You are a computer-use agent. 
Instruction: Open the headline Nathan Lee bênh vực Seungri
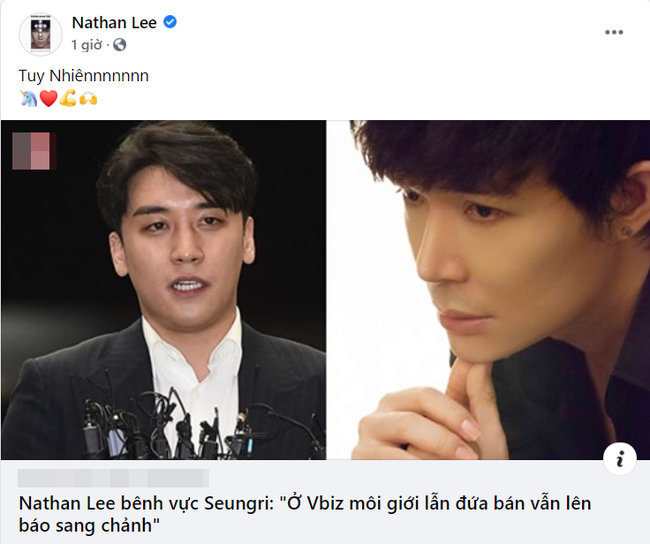click(x=305, y=514)
